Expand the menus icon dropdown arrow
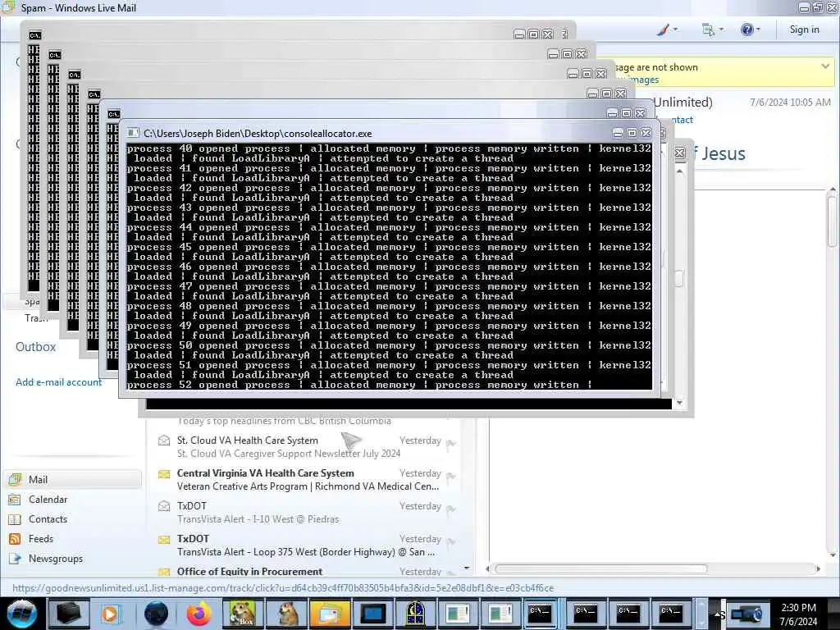 pyautogui.click(x=721, y=30)
